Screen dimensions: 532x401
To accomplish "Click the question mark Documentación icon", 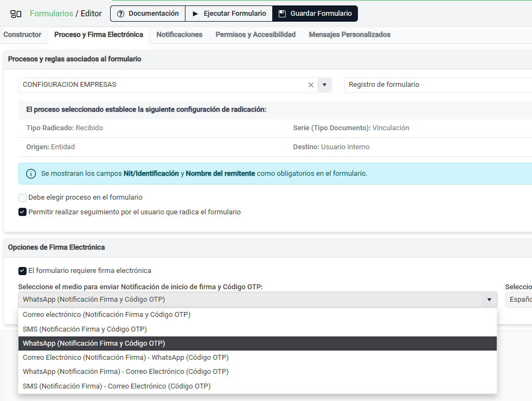I will click(x=120, y=14).
